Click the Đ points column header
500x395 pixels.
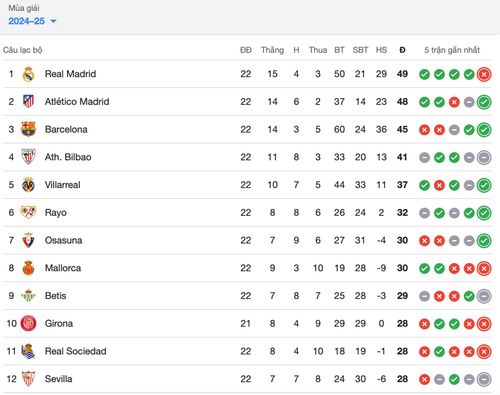click(402, 50)
